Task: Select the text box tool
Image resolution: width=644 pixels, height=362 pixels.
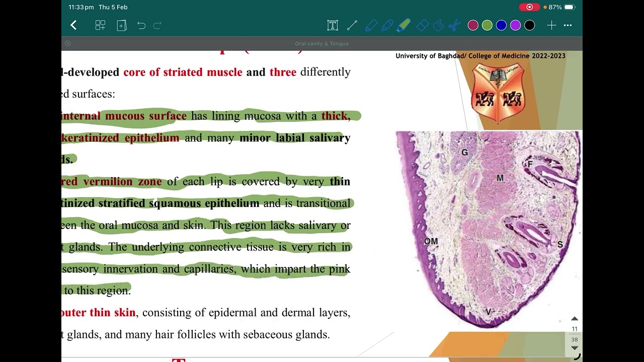Action: [x=332, y=25]
